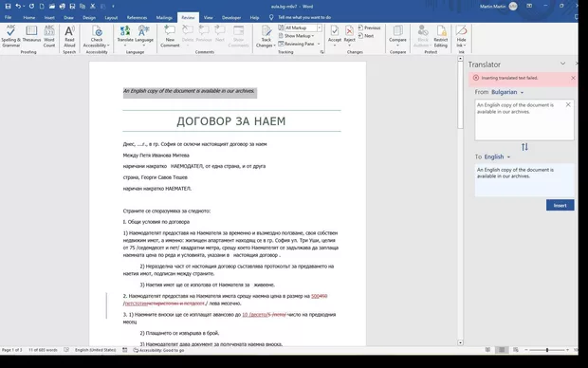Create a new blank document icon
The image size is (588, 368).
(x=42, y=7)
